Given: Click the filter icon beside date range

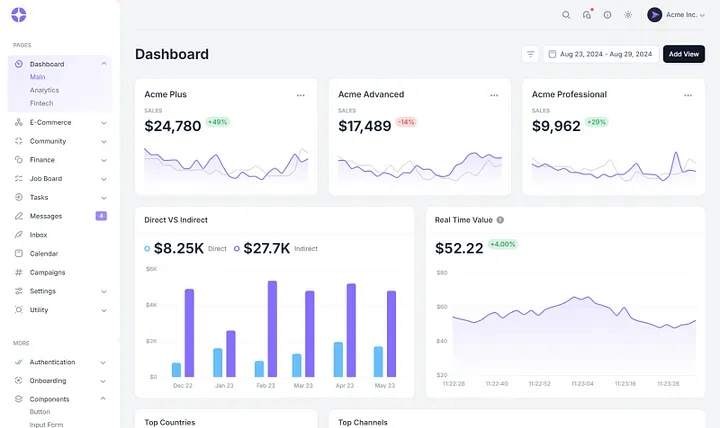Looking at the screenshot, I should click(530, 54).
